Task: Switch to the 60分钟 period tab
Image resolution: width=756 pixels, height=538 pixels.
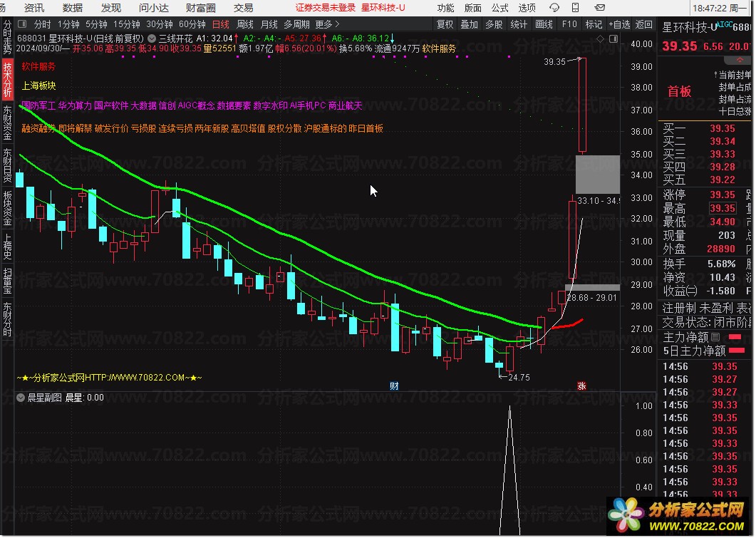Action: click(192, 24)
